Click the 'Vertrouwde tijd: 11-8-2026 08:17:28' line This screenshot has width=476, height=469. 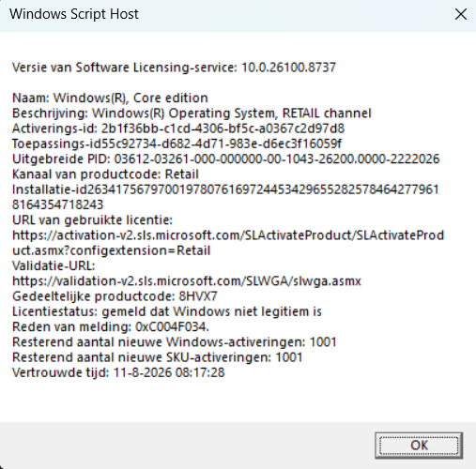pos(118,372)
